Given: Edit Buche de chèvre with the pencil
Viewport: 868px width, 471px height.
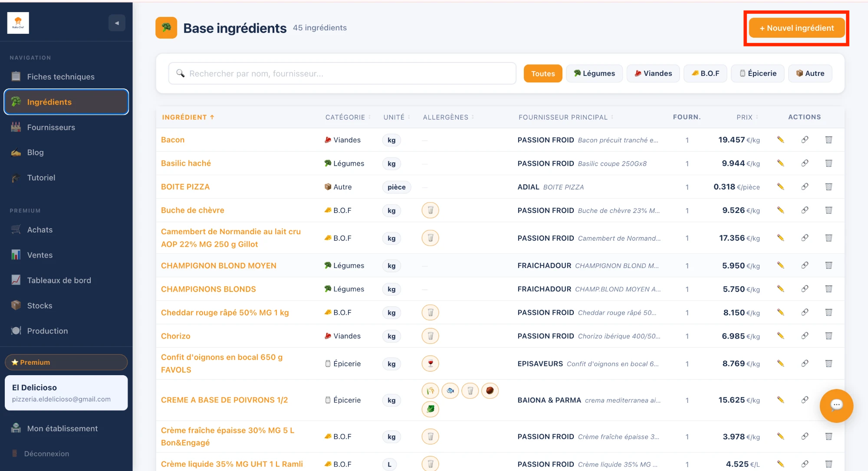Looking at the screenshot, I should point(780,210).
